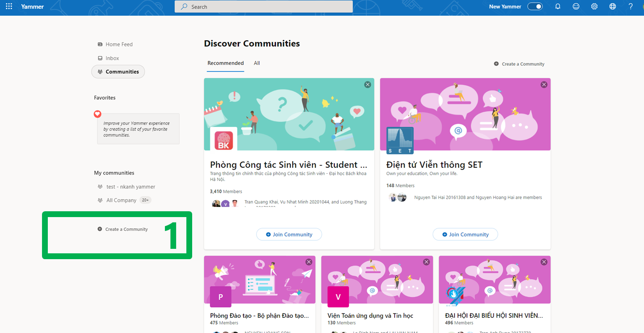Open the smiley feedback icon
The width and height of the screenshot is (644, 333).
576,7
